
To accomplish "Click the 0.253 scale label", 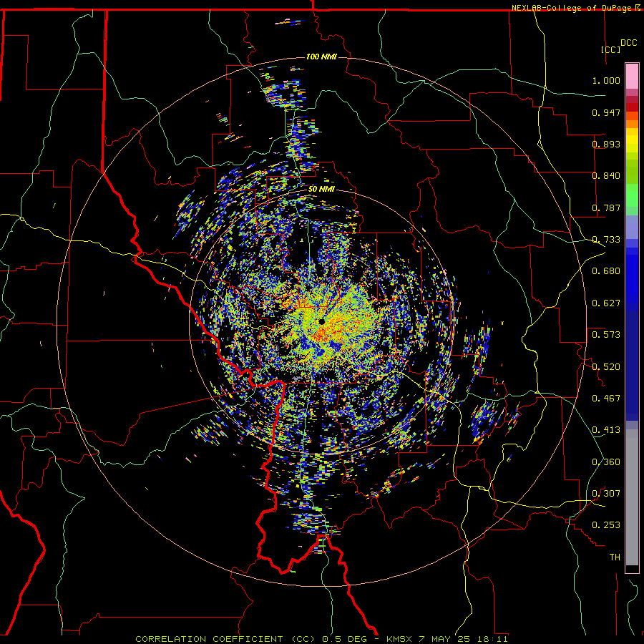I will click(606, 525).
